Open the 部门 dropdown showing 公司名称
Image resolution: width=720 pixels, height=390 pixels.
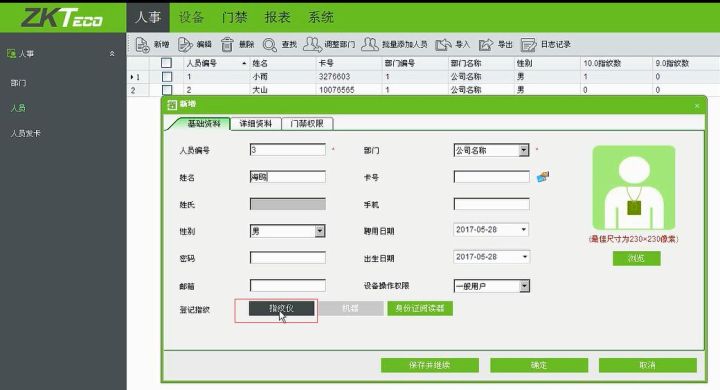coord(524,150)
